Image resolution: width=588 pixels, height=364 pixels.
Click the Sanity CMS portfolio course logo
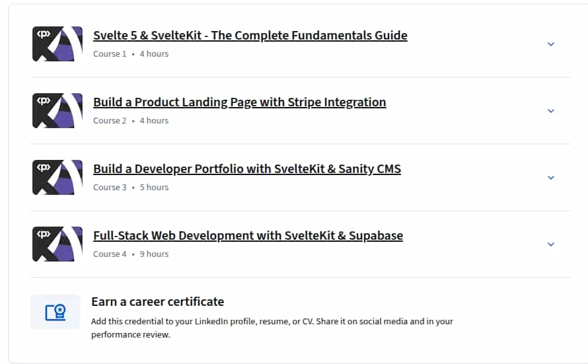pyautogui.click(x=57, y=177)
